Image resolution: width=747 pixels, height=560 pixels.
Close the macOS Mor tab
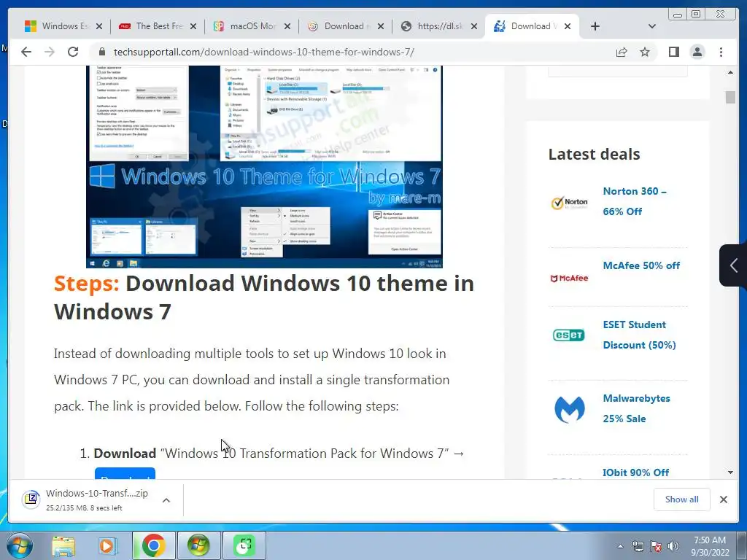[x=287, y=26]
